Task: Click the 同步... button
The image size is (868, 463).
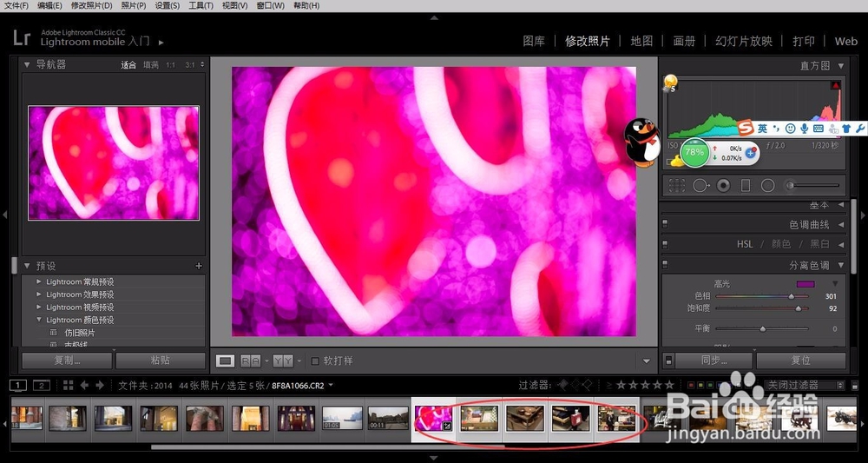Action: [714, 360]
